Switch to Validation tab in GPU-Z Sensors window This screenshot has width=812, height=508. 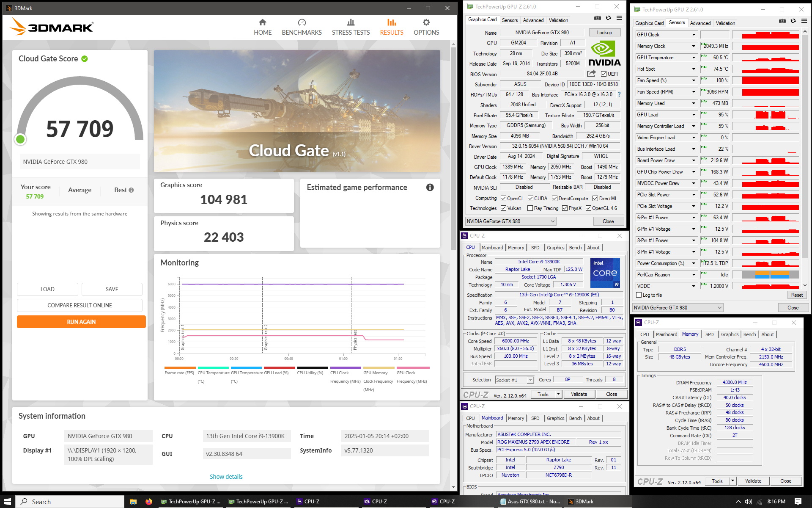coord(725,23)
